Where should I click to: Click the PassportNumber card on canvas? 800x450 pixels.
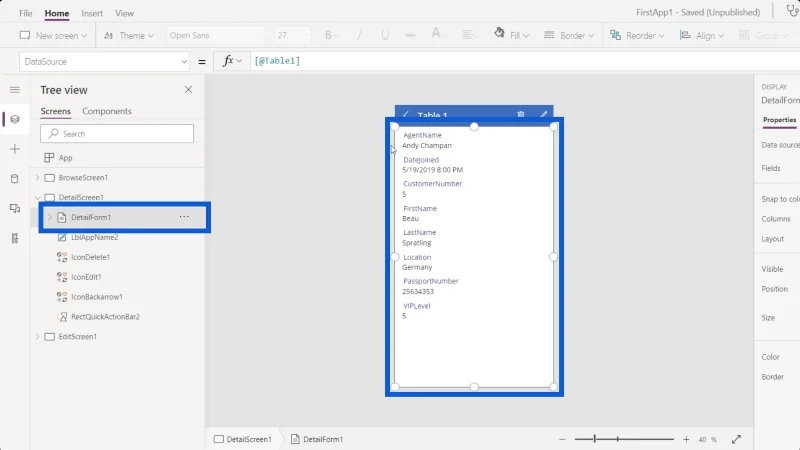(474, 286)
